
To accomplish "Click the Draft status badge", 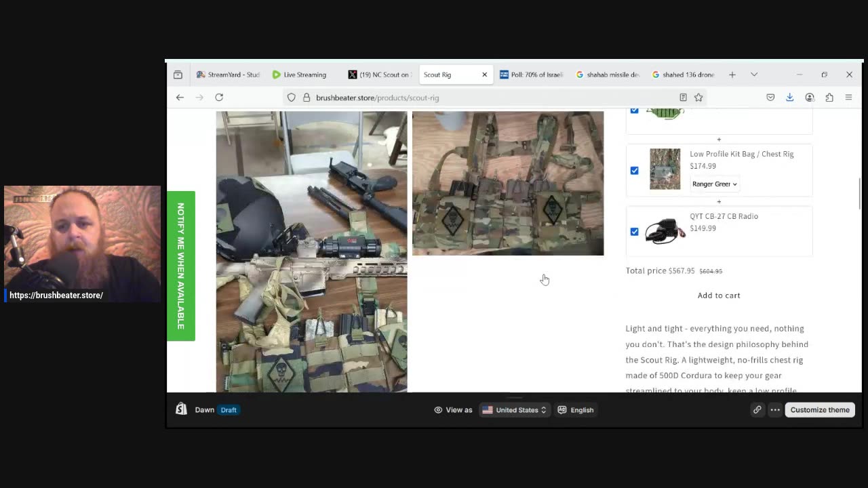I will 229,410.
